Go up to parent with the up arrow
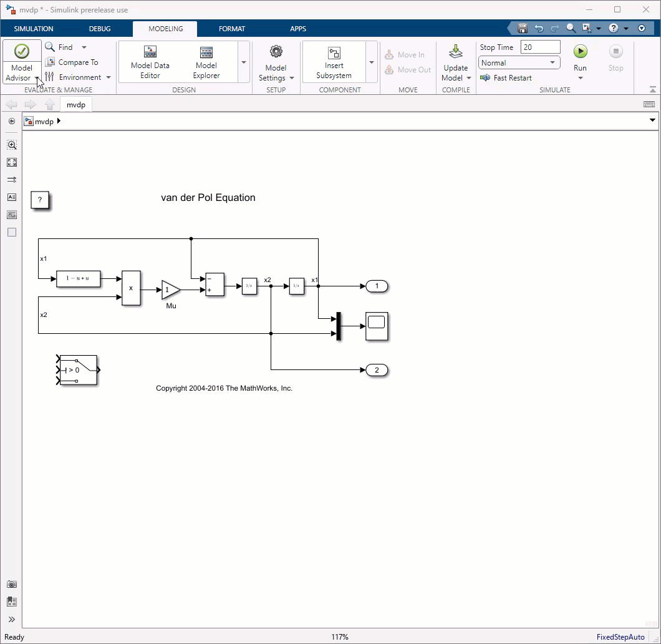Viewport: 661px width, 644px height. coord(50,105)
